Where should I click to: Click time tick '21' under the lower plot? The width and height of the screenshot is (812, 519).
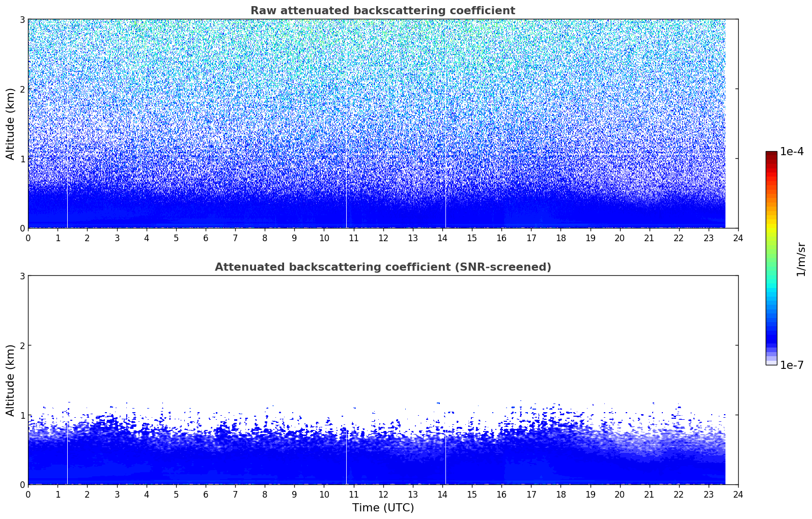coord(649,494)
